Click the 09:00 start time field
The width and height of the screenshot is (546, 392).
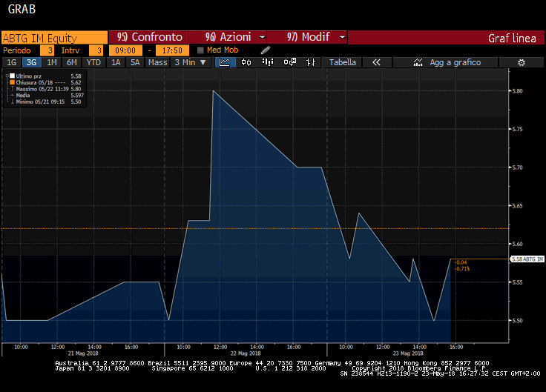point(125,50)
